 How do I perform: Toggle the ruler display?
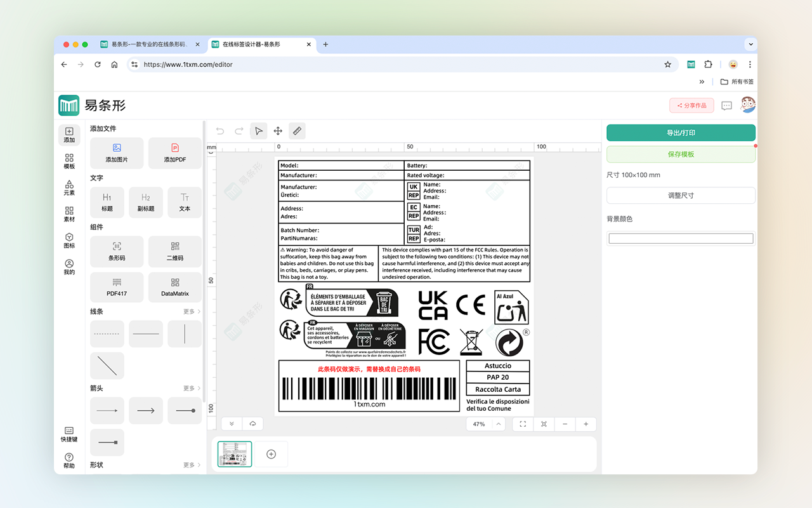296,131
